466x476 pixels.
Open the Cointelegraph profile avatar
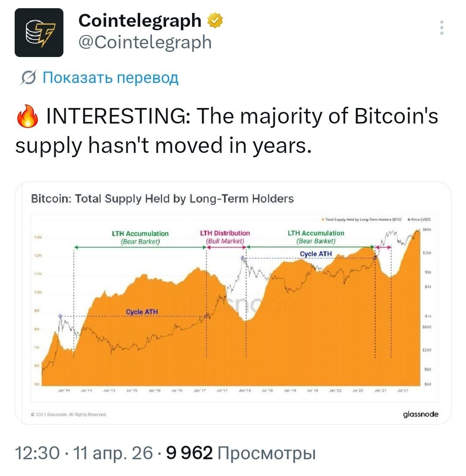[x=39, y=33]
